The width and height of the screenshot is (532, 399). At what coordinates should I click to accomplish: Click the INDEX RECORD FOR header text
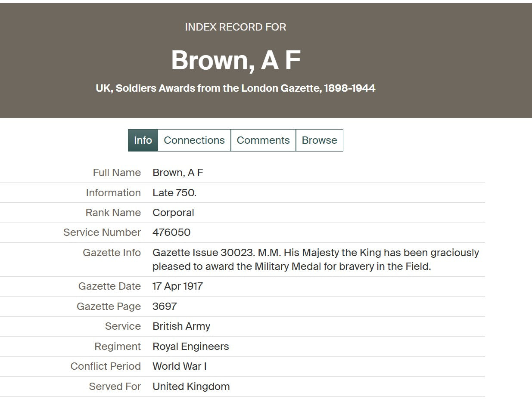[x=235, y=27]
